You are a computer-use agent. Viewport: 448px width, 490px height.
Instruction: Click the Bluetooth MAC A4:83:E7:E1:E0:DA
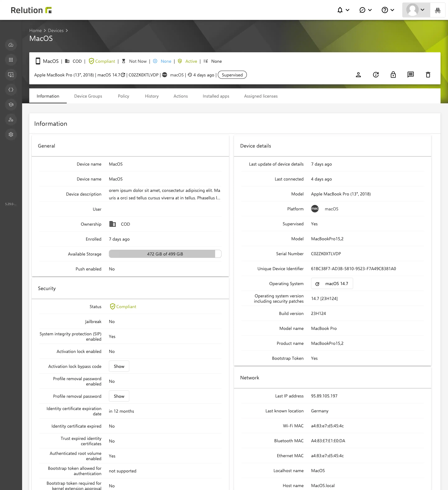(x=328, y=441)
